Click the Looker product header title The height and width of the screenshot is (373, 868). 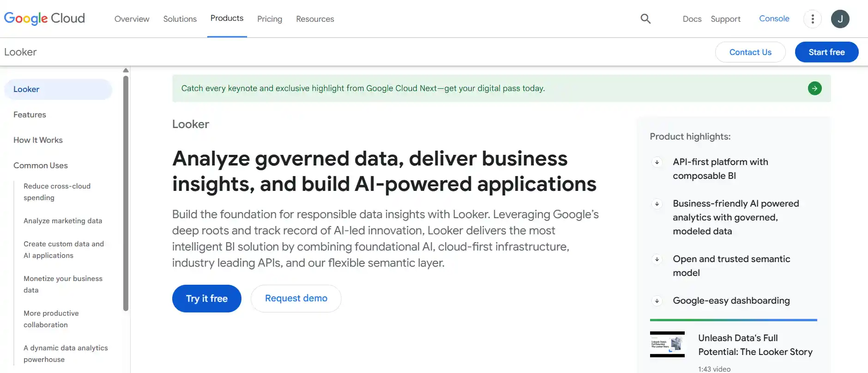click(x=20, y=52)
